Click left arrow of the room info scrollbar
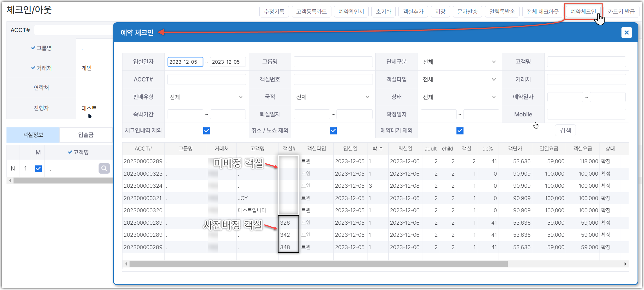Viewport: 644px width, 290px height. point(10,180)
